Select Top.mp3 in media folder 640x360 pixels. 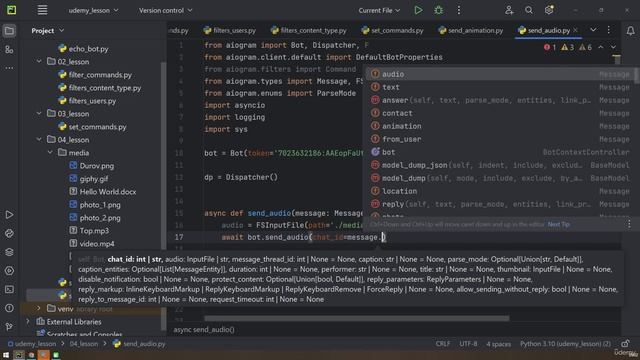coord(89,231)
